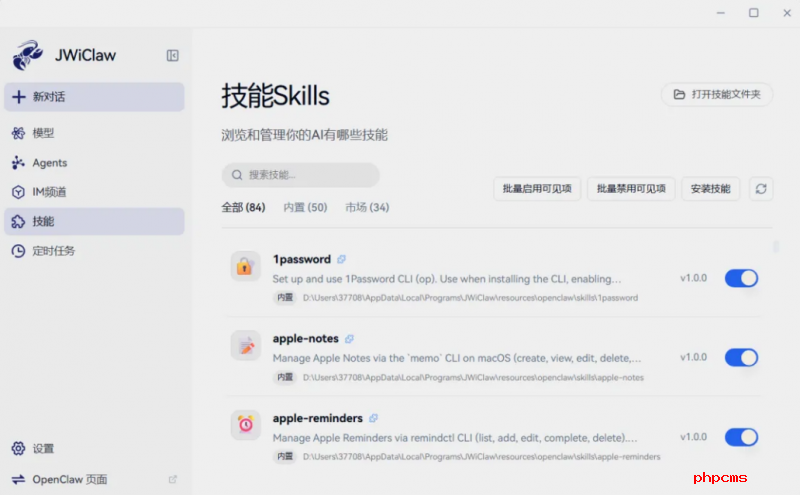Click the apple-notes skill icon

(x=245, y=345)
